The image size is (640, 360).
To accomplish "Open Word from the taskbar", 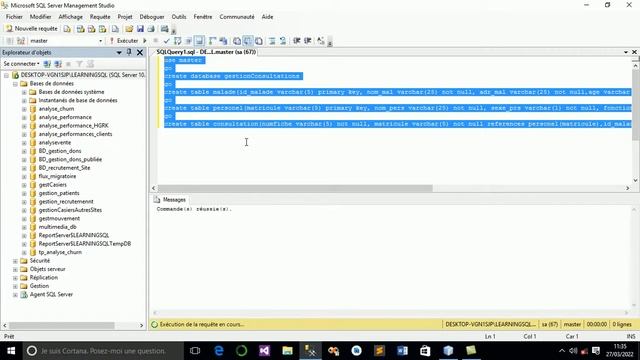I will tap(402, 351).
